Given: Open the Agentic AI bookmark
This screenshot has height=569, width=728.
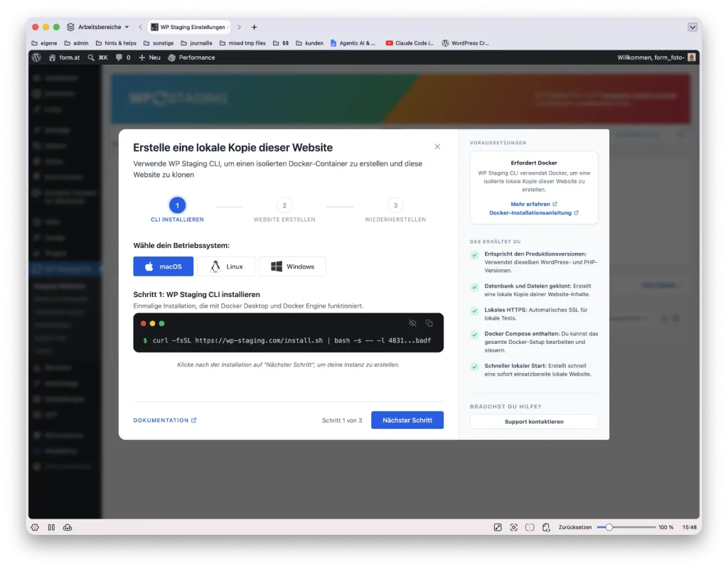Looking at the screenshot, I should (353, 43).
